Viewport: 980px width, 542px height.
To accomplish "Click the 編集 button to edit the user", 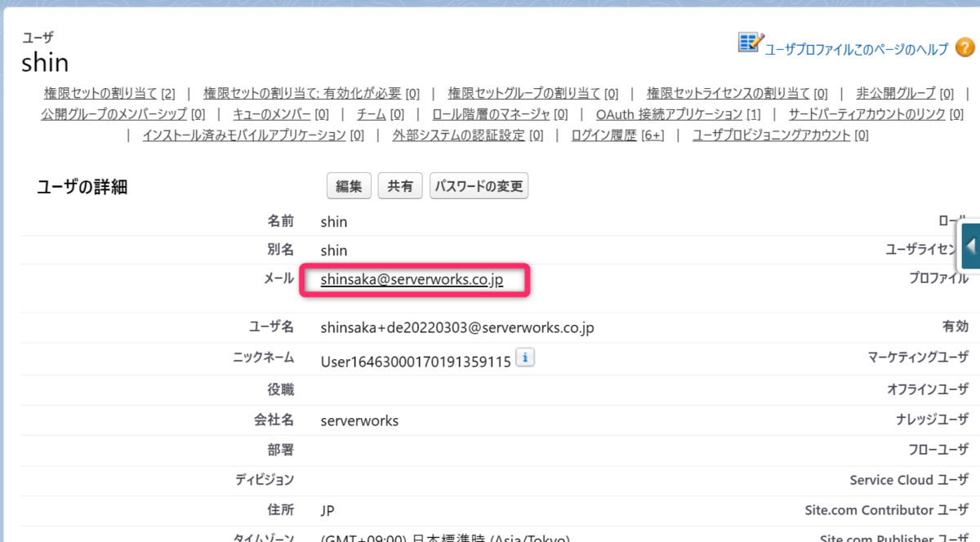I will point(349,185).
